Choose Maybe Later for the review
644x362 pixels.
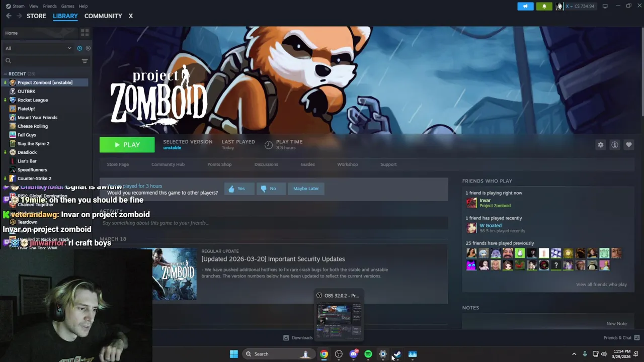306,189
